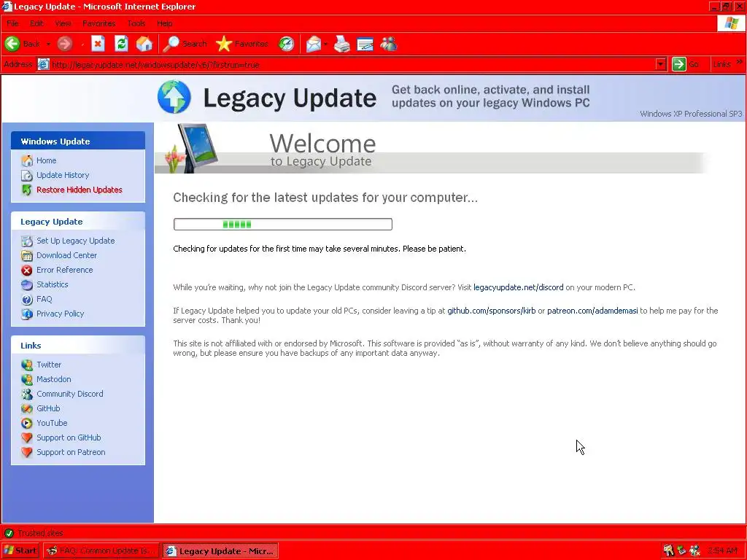Click the Download Center icon
747x560 pixels.
point(27,256)
